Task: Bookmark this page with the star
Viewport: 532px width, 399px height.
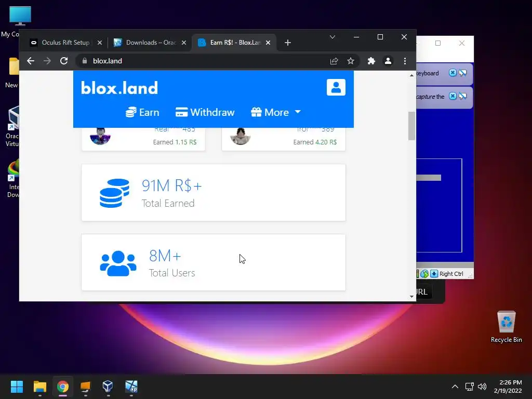Action: pyautogui.click(x=351, y=61)
